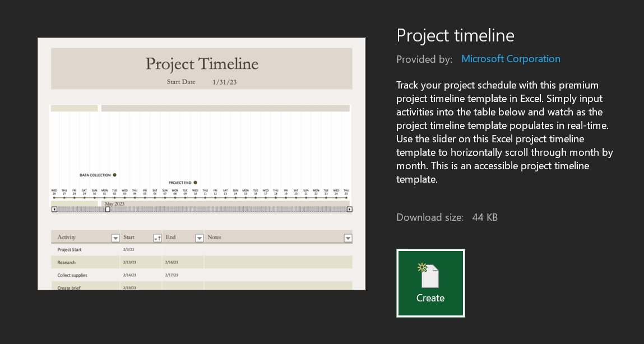Click the start date value 1/31/23
The image size is (644, 344).
pos(224,82)
